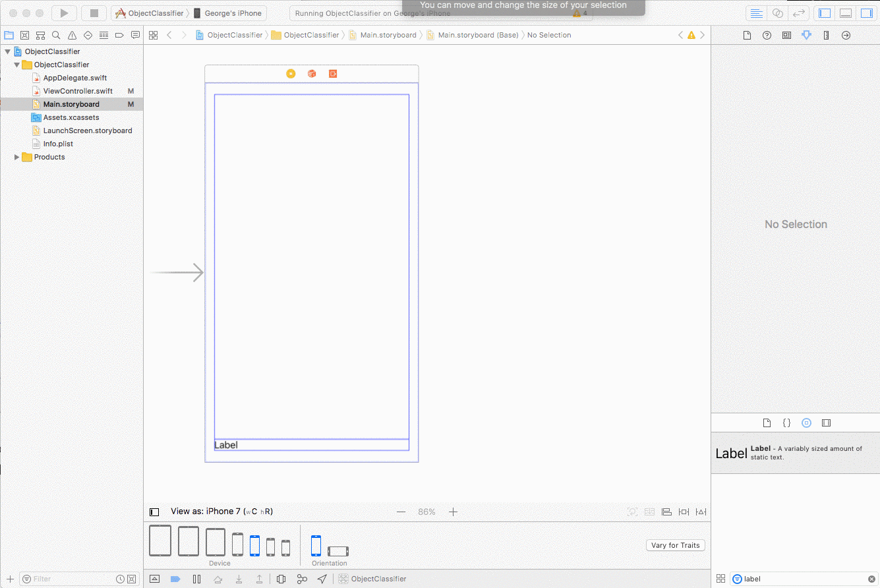Viewport: 880px width, 588px height.
Task: Collapse the ObjectClassifier project root
Action: coord(8,51)
